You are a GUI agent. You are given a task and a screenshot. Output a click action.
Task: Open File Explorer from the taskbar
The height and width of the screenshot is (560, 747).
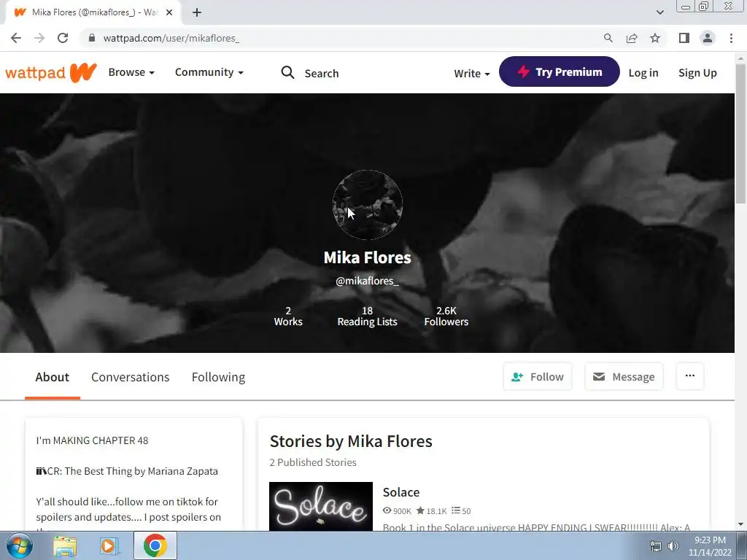pyautogui.click(x=65, y=546)
